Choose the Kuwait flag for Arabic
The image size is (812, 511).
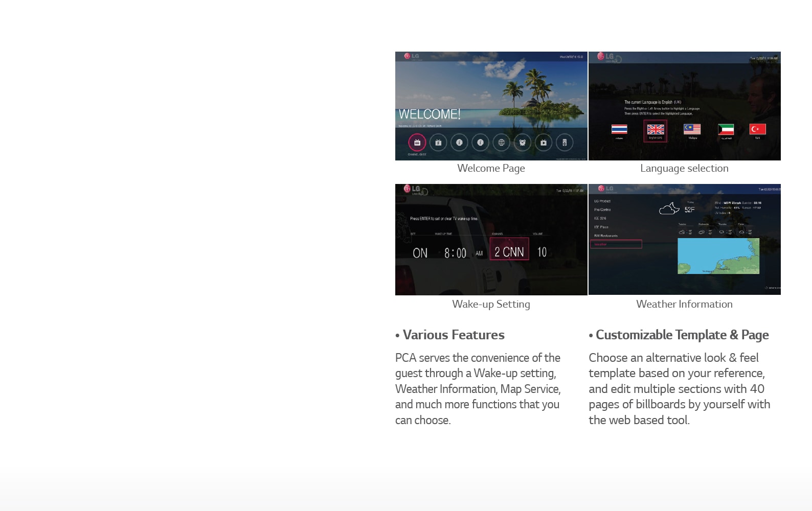click(726, 129)
